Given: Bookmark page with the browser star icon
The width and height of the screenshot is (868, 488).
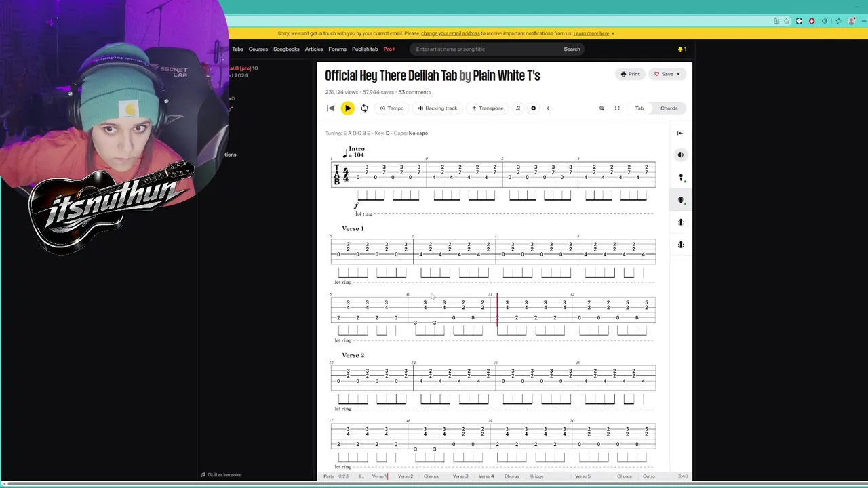Looking at the screenshot, I should coord(787,21).
